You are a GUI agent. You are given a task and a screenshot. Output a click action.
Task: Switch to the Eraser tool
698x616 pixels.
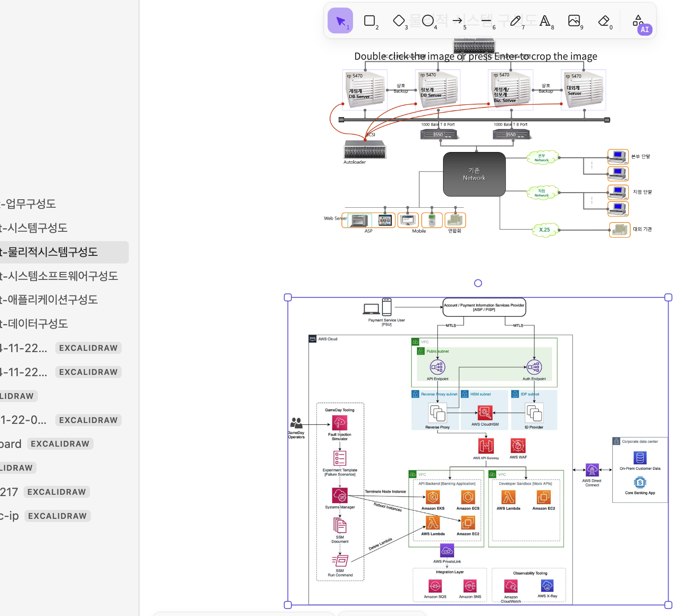tap(604, 21)
